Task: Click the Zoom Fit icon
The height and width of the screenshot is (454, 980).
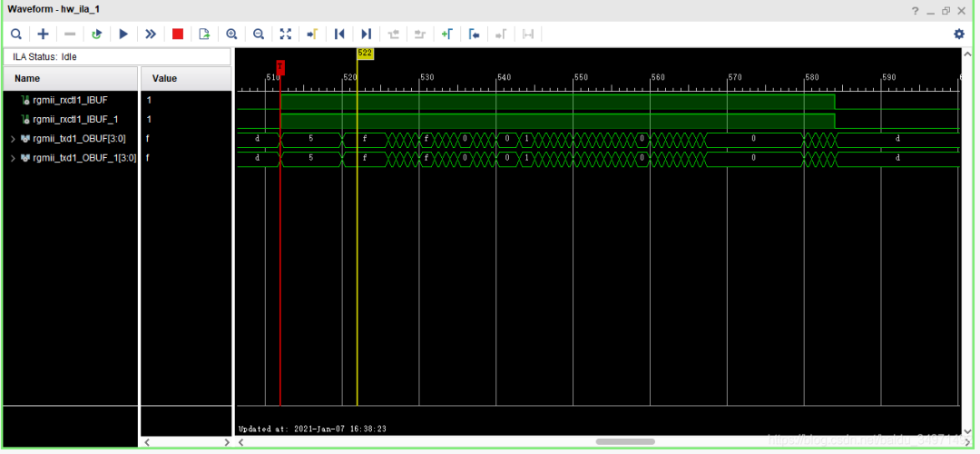Action: (x=286, y=34)
